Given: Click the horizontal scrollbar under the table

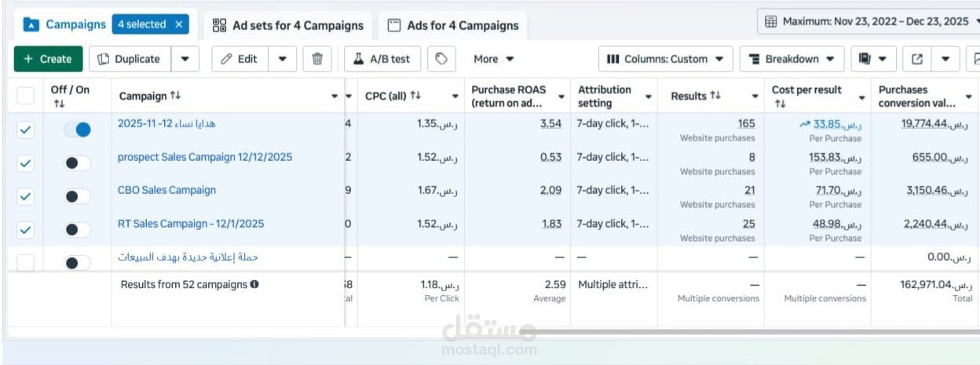Looking at the screenshot, I should pos(746,332).
